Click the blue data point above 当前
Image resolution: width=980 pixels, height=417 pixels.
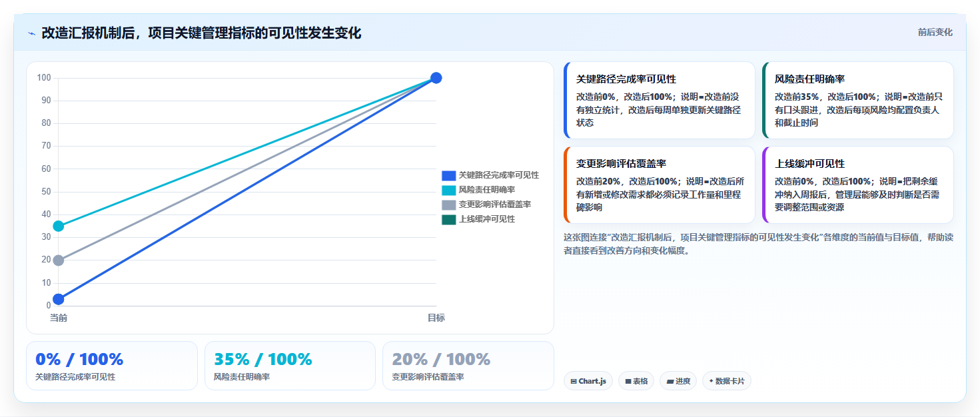pyautogui.click(x=59, y=299)
